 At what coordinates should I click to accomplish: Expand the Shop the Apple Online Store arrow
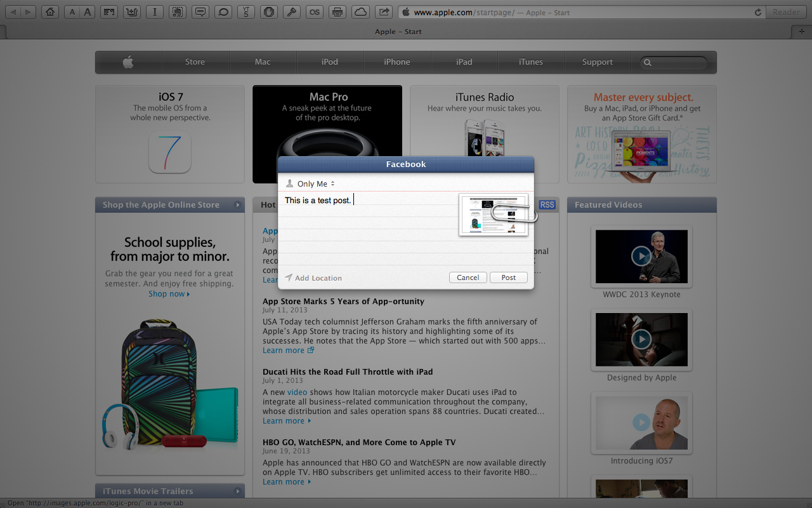[x=238, y=205]
